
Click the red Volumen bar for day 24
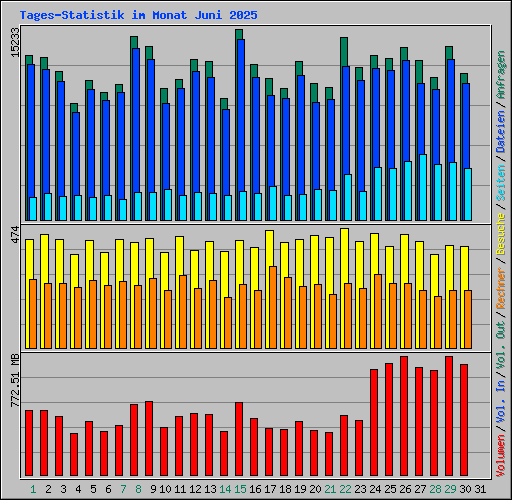374,422
